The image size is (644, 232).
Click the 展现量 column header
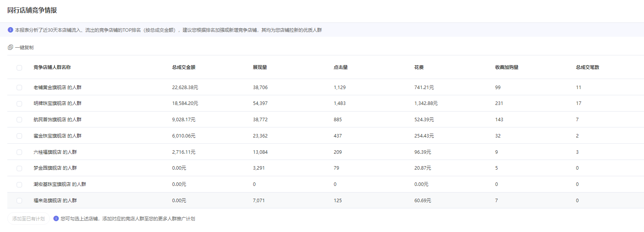(260, 67)
